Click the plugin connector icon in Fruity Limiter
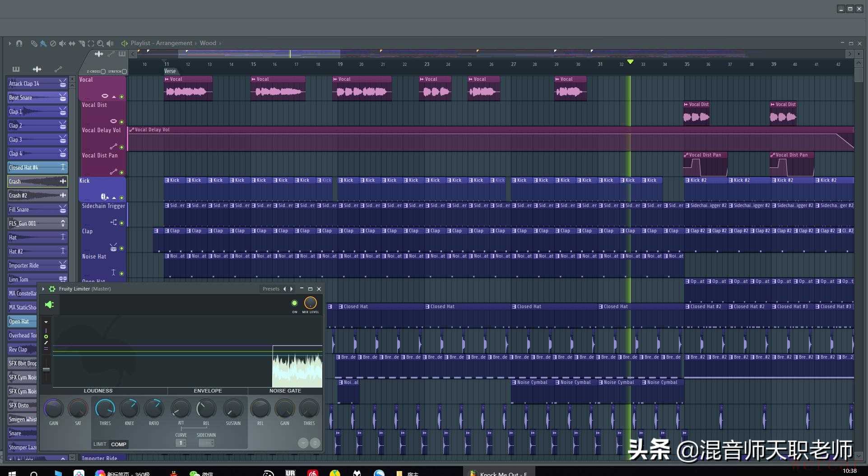Viewport: 868px width, 476px height. 49,305
